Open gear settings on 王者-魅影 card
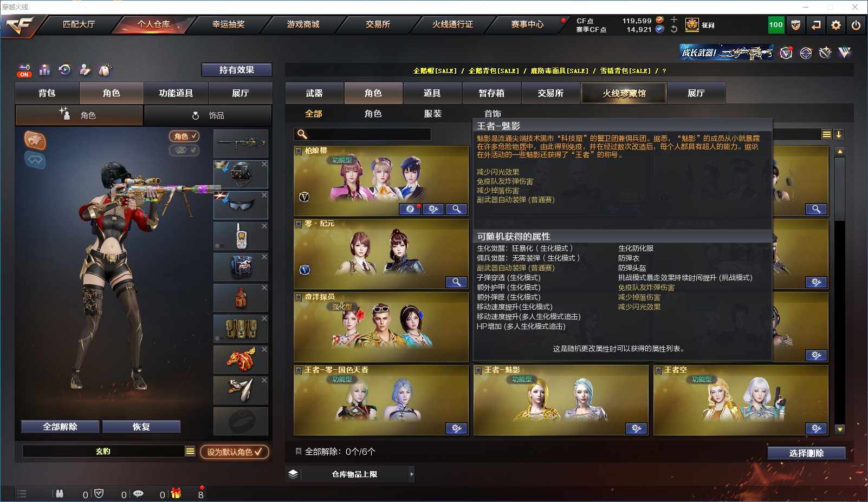The width and height of the screenshot is (868, 502). (x=636, y=428)
